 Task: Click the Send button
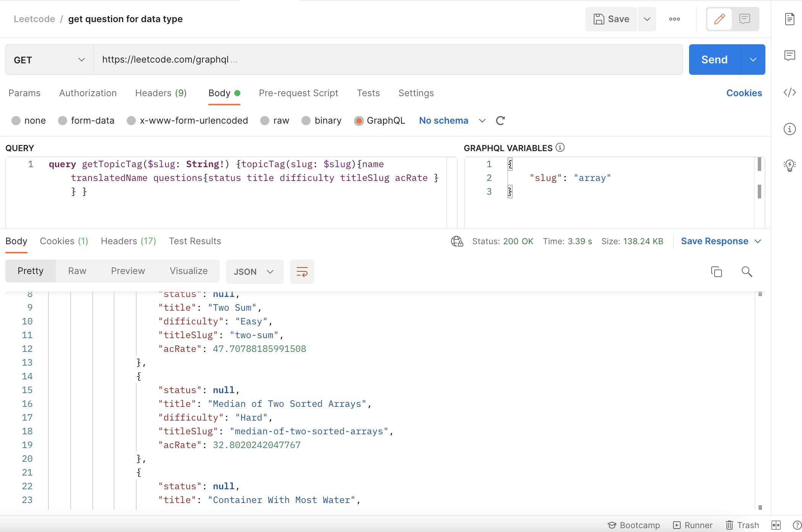click(x=714, y=60)
